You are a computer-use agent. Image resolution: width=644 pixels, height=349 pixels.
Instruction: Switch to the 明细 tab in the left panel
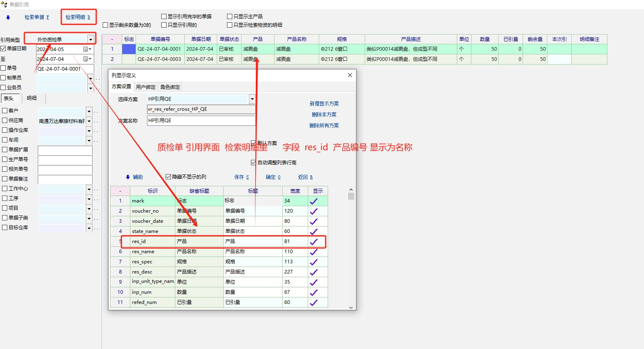32,98
